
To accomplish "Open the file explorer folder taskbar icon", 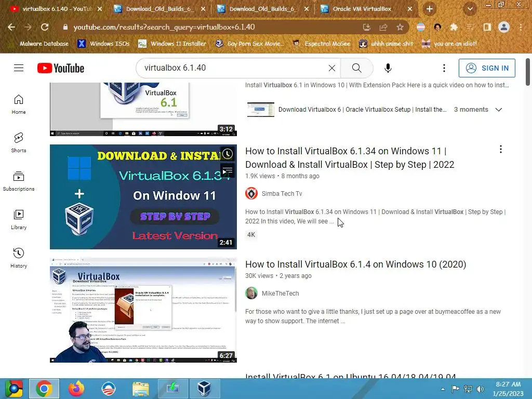I will (140, 389).
